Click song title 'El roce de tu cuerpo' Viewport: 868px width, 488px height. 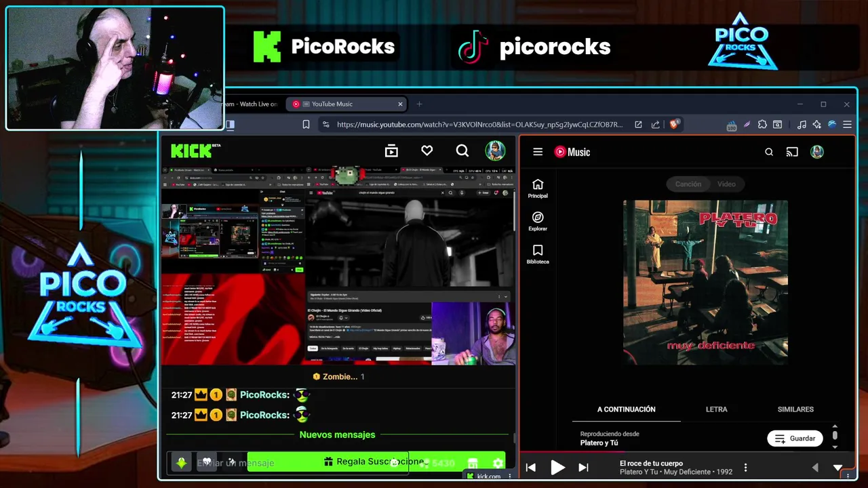pos(651,464)
